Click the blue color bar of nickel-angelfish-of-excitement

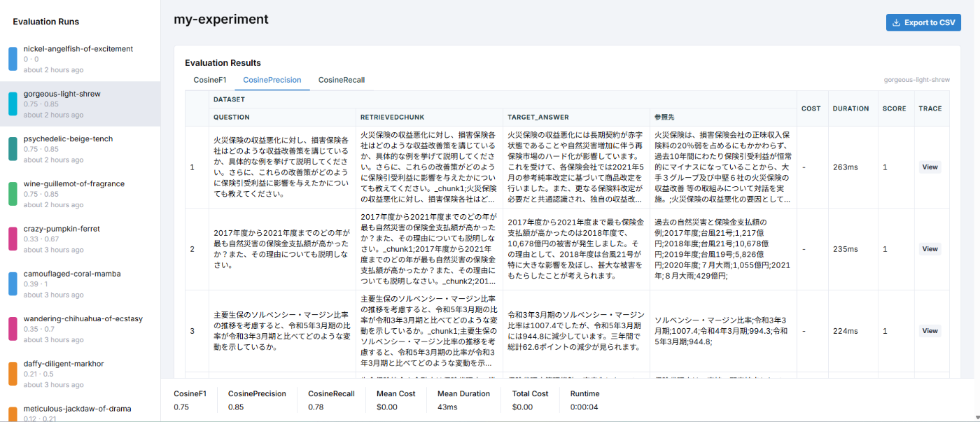13,59
